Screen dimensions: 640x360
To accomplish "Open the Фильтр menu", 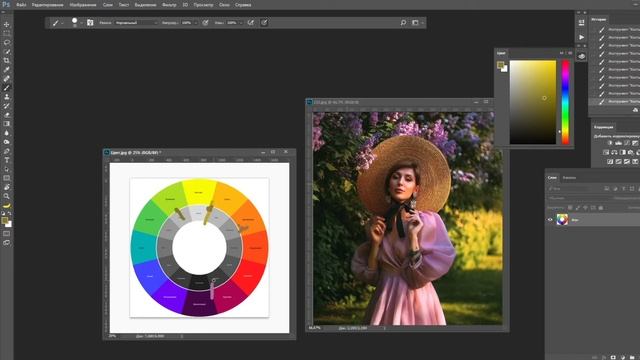I will point(169,5).
